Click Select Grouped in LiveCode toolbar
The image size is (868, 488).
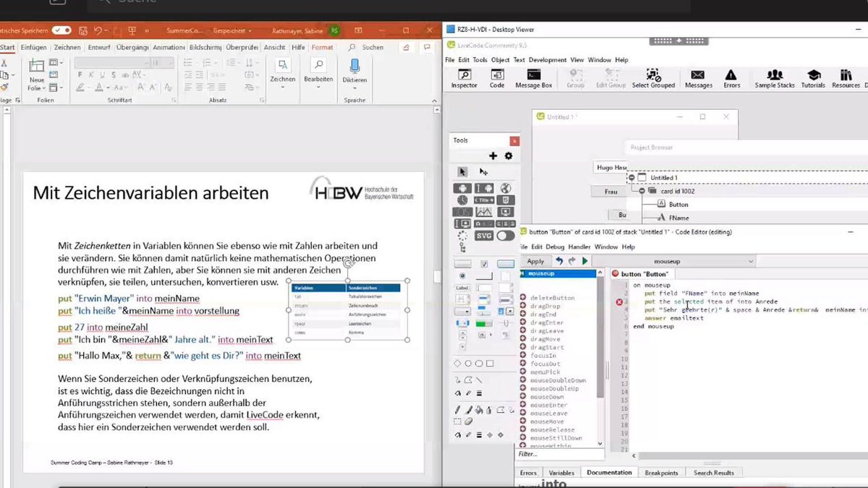click(x=653, y=80)
